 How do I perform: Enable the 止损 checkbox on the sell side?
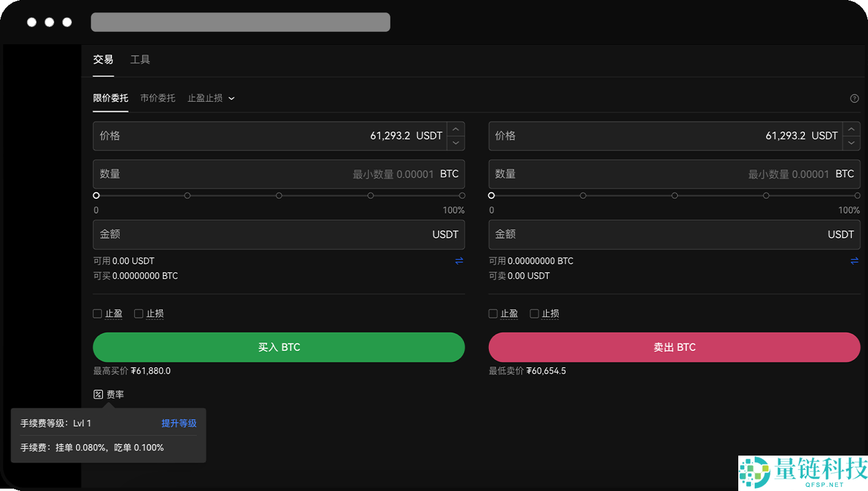coord(534,313)
